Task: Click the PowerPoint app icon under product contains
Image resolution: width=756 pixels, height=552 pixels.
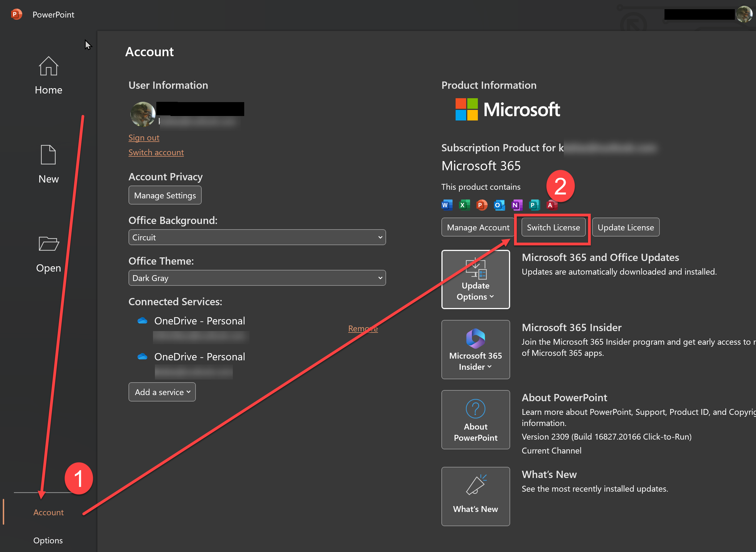Action: pyautogui.click(x=482, y=205)
